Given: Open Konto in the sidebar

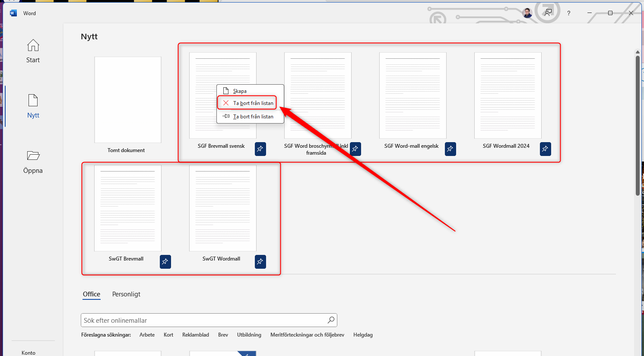Looking at the screenshot, I should 29,353.
